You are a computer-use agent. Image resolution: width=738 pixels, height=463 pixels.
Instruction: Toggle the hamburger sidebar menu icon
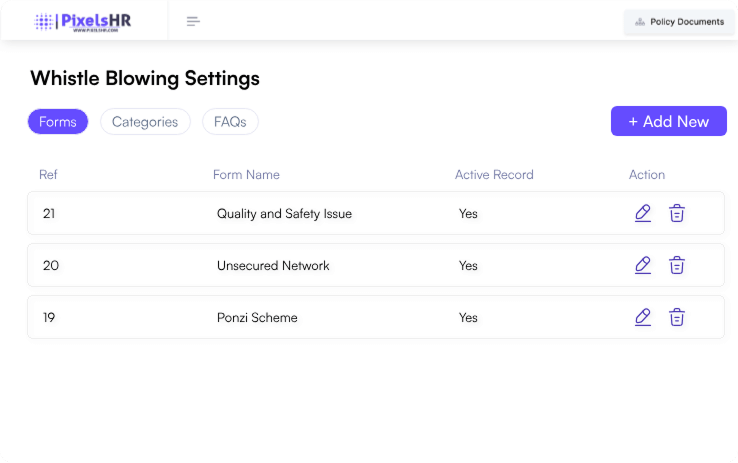coord(193,21)
